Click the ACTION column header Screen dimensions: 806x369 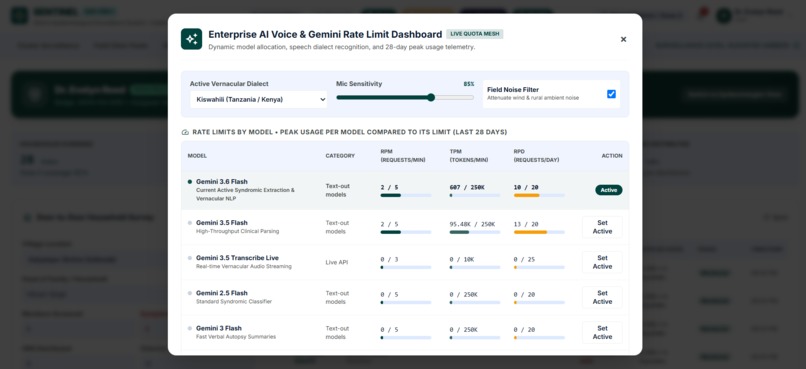pyautogui.click(x=612, y=156)
